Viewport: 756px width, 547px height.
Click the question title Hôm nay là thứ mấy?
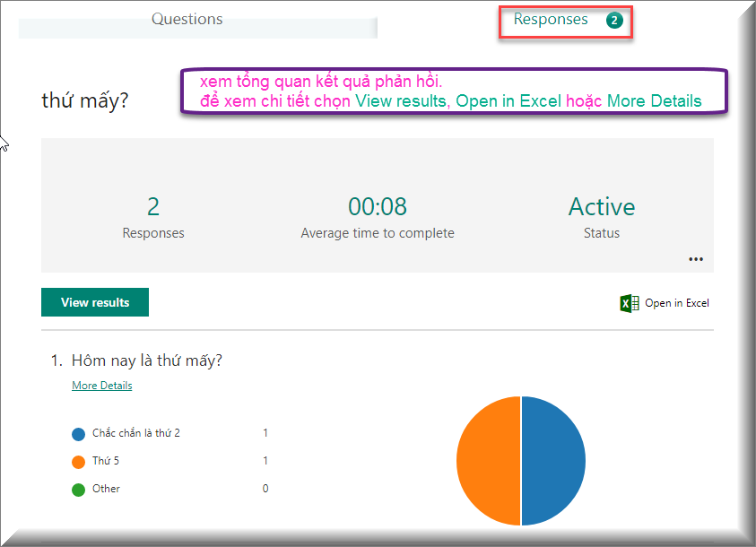point(146,360)
